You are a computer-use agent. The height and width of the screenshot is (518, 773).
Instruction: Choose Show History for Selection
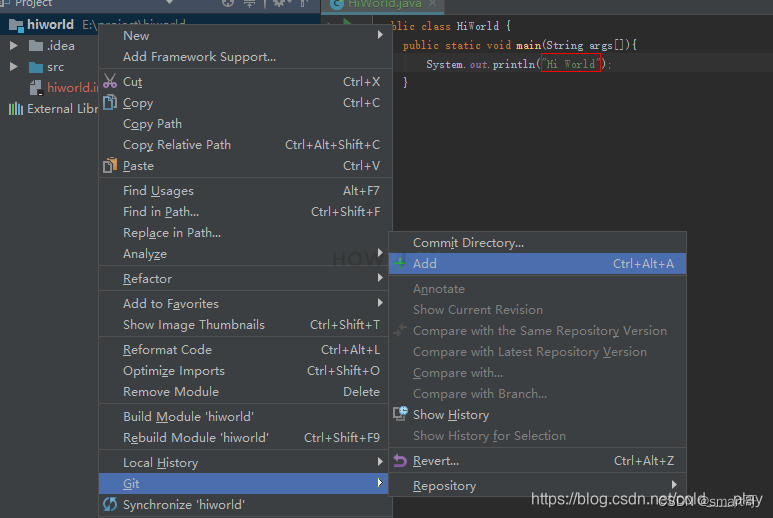pyautogui.click(x=537, y=436)
